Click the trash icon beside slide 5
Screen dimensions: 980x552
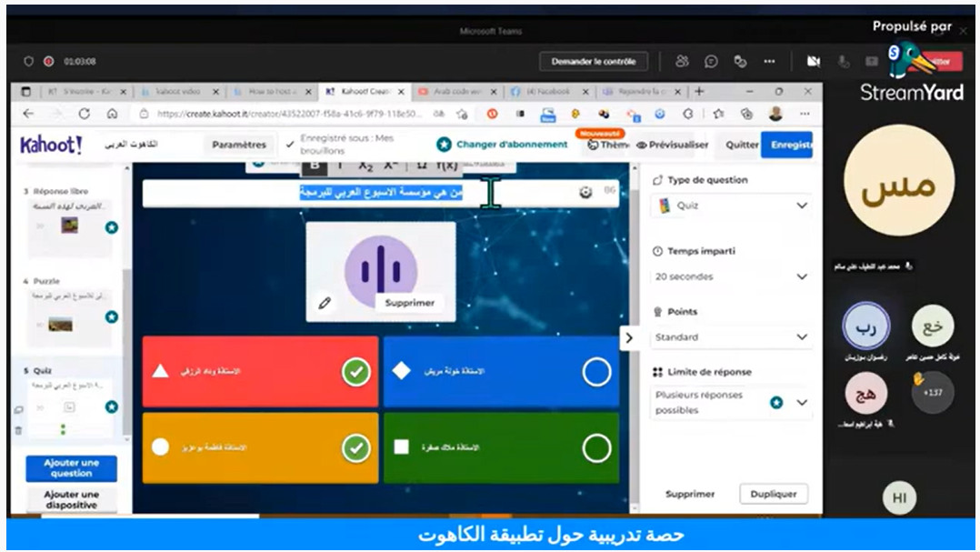[18, 430]
